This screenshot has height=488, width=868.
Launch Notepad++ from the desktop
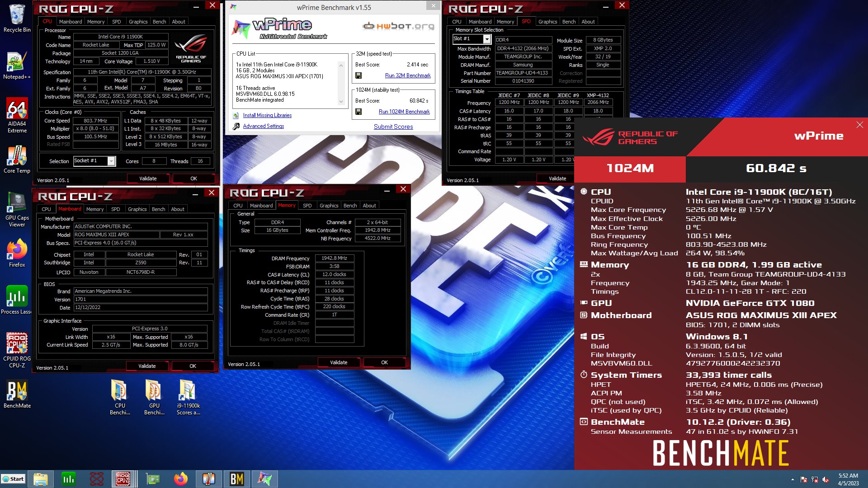coord(17,66)
